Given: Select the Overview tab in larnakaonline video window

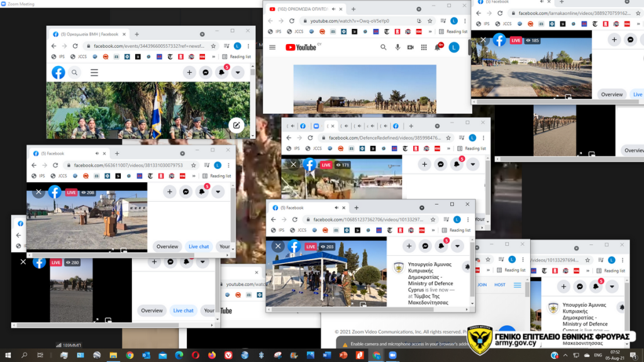Looking at the screenshot, I should [611, 94].
